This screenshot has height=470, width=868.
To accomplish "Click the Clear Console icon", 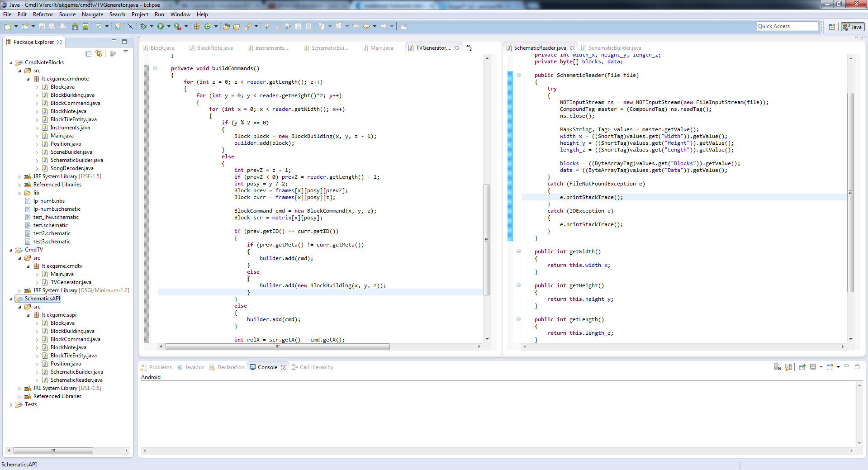I will coord(778,367).
